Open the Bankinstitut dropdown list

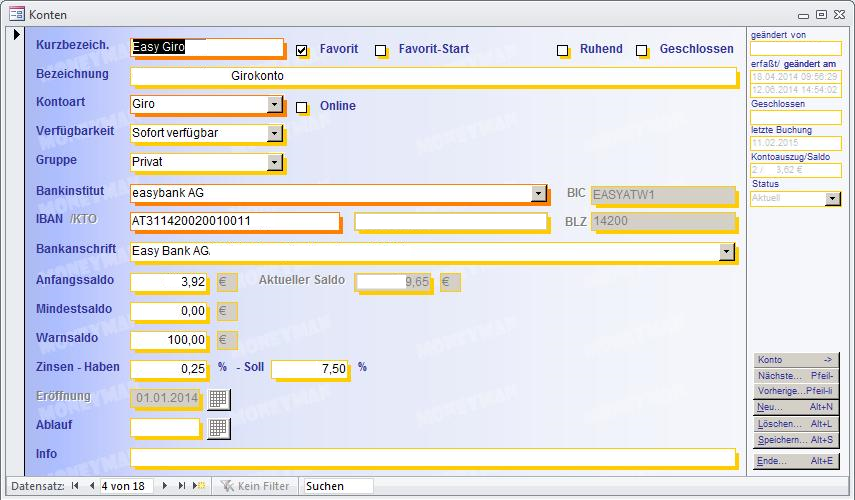pos(539,193)
